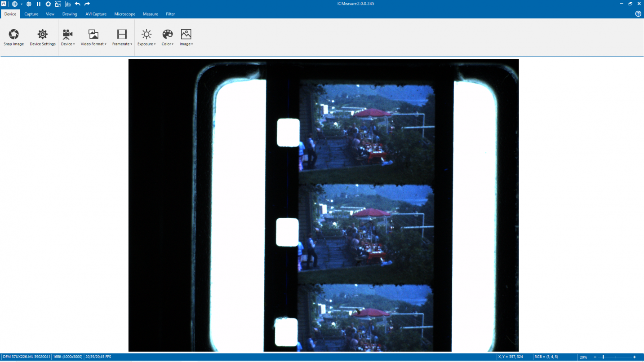
Task: Open the View tab
Action: coord(50,14)
